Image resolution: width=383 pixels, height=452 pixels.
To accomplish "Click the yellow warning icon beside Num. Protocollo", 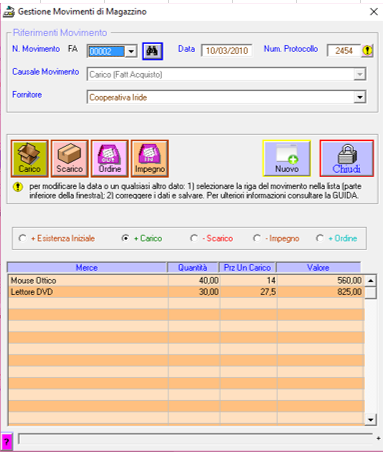I will coord(367,51).
